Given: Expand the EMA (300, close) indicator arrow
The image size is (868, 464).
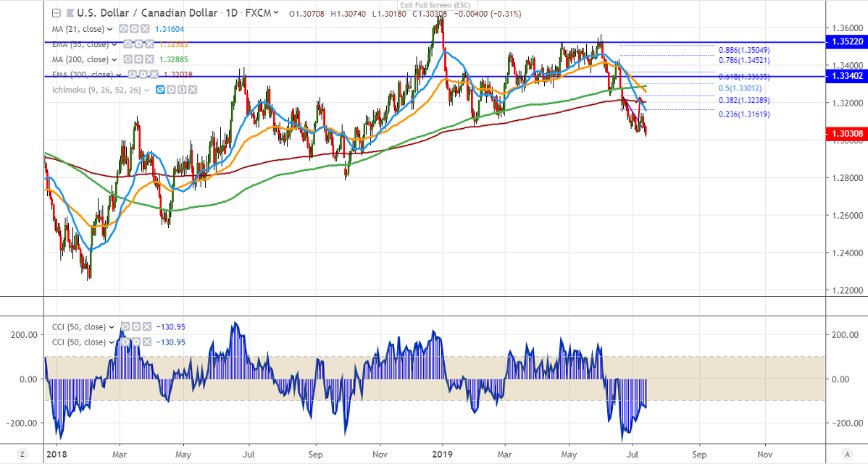Looking at the screenshot, I should point(119,75).
